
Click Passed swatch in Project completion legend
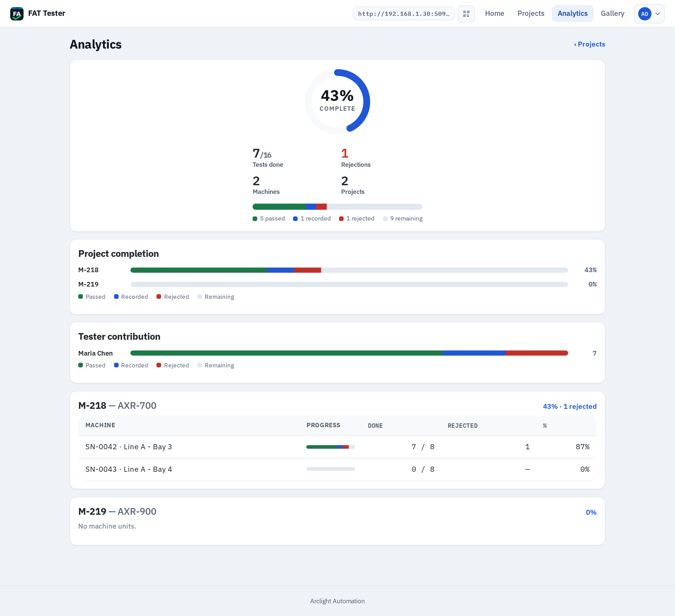click(x=81, y=297)
